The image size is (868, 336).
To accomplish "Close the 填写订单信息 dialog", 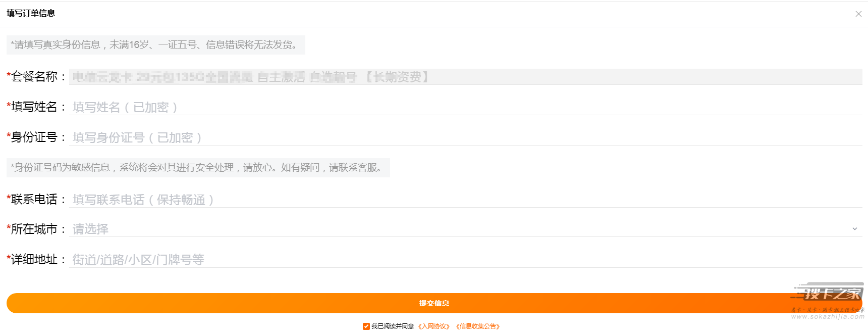I will 858,14.
